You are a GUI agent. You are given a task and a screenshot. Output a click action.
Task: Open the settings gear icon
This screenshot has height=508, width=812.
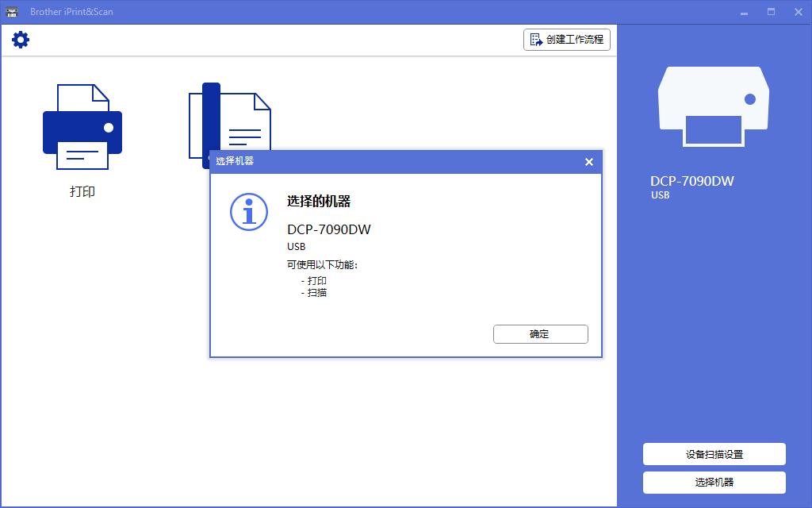pyautogui.click(x=21, y=39)
